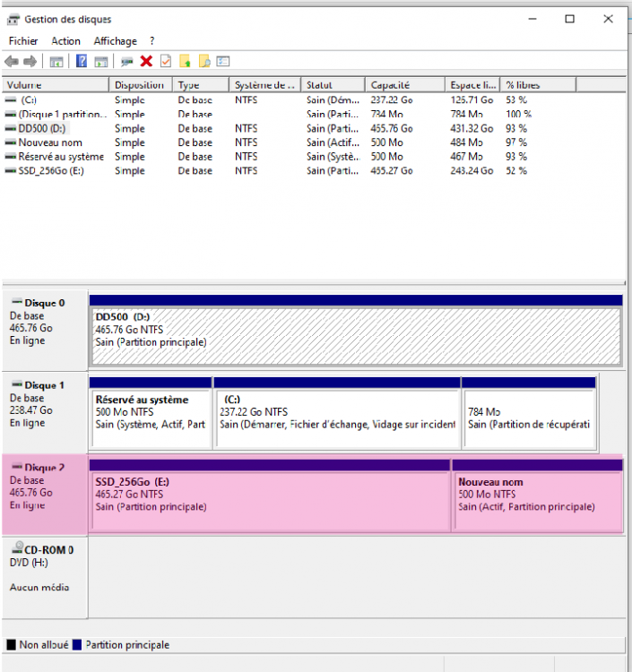Select the DD500 (D:) partition block

click(x=356, y=331)
